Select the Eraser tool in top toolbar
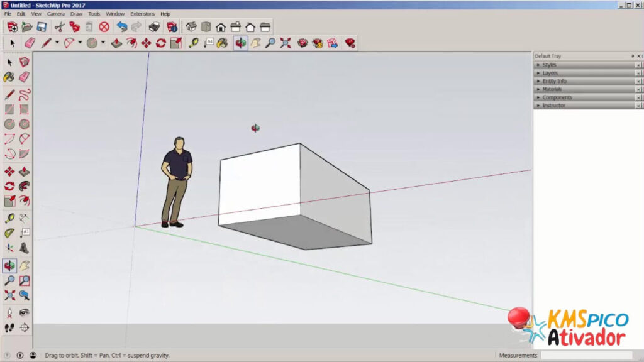This screenshot has width=644, height=362. [x=30, y=43]
